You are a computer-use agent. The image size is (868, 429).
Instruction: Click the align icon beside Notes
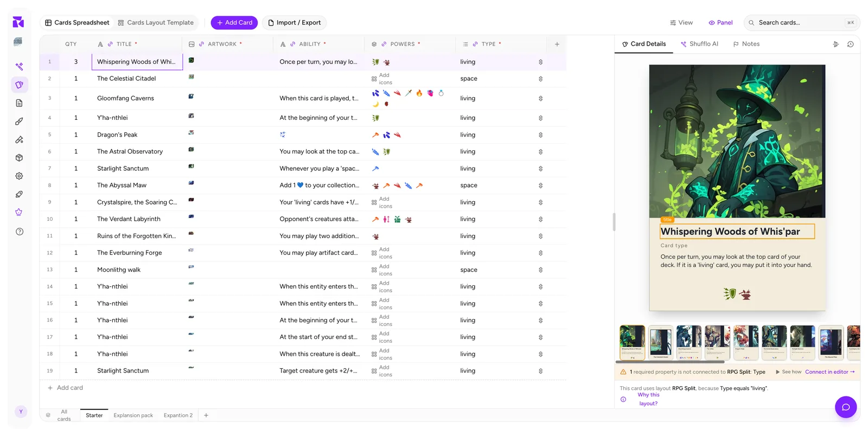[x=835, y=44]
